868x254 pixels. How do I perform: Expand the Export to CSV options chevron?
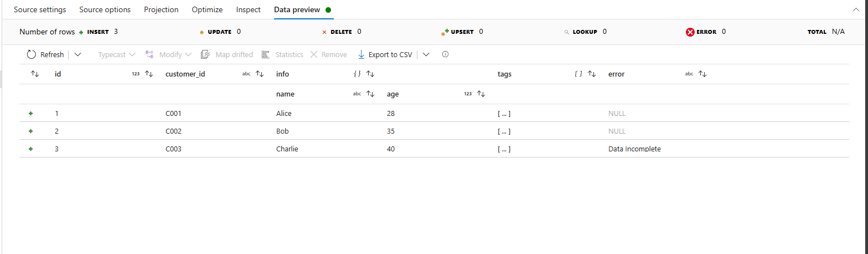tap(426, 54)
